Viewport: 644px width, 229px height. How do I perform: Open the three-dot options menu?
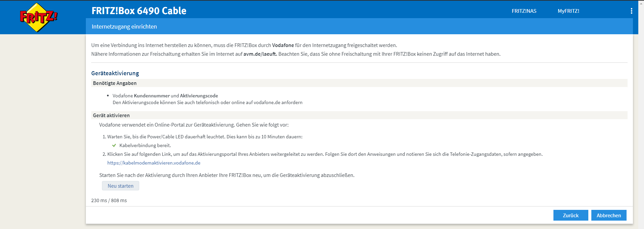[x=632, y=11]
